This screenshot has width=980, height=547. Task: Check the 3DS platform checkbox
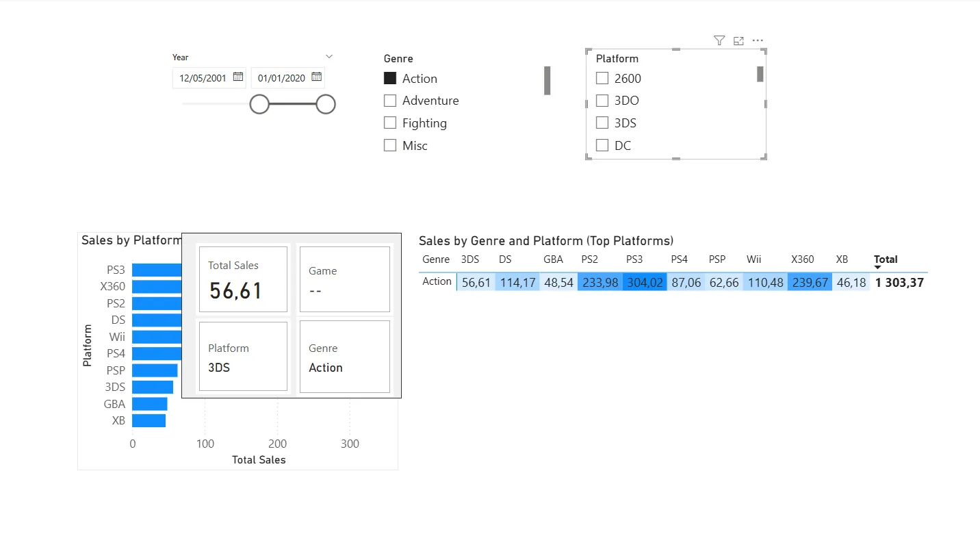point(602,123)
